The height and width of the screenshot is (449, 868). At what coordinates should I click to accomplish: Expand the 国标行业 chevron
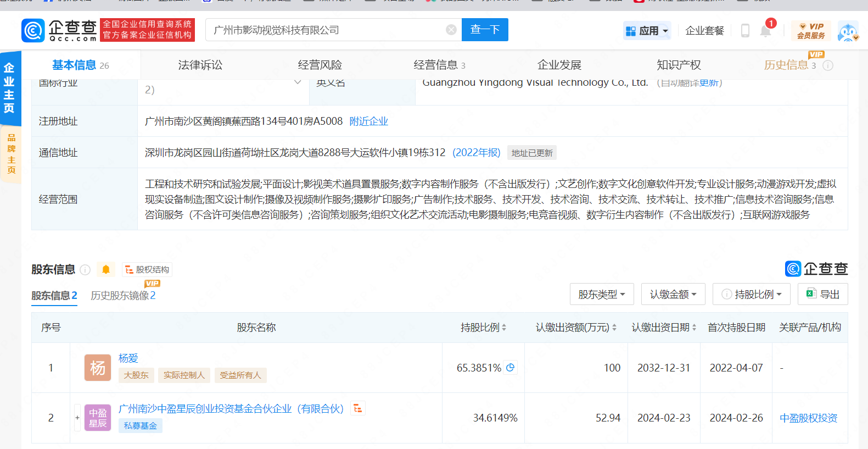point(298,82)
